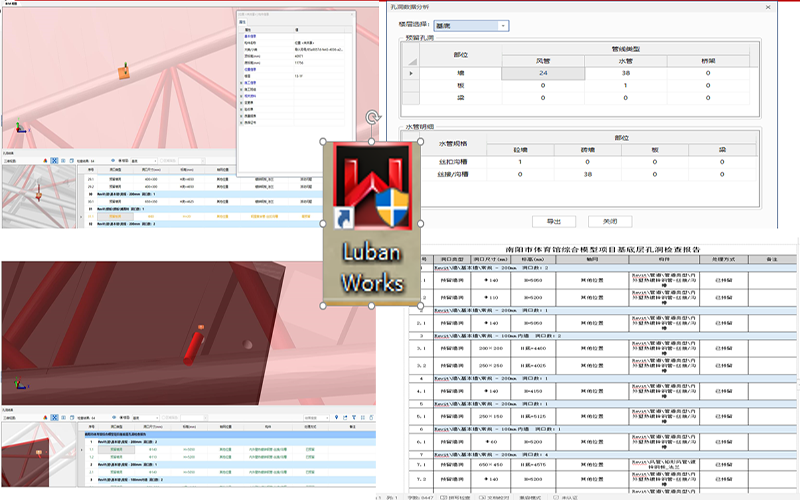Open greyed dropdown next to radio in lower toolbar
The height and width of the screenshot is (500, 800).
tap(194, 418)
